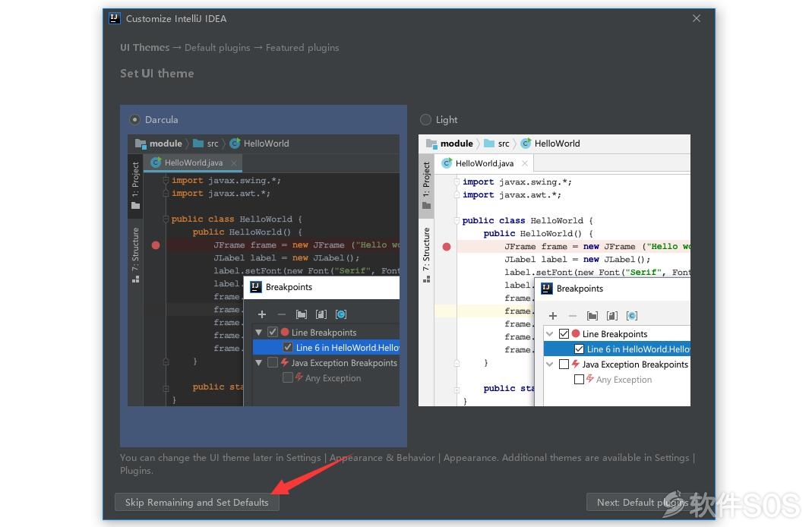Open 7: Structure tool tab in Light preview
812x527 pixels.
tap(427, 254)
